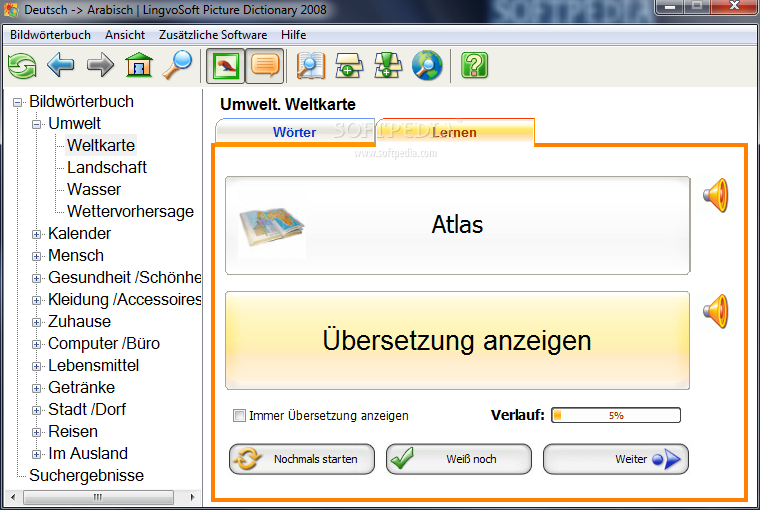The height and width of the screenshot is (510, 760).
Task: Click the tree scrollbar left arrow
Action: tap(13, 497)
